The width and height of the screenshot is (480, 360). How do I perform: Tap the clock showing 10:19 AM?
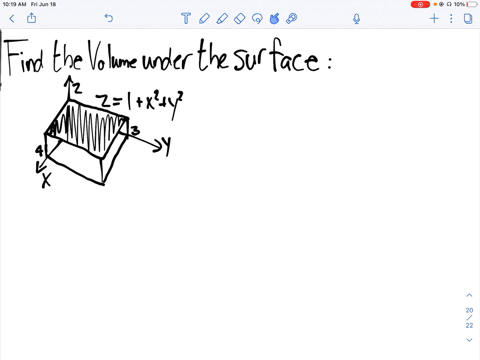[x=14, y=4]
